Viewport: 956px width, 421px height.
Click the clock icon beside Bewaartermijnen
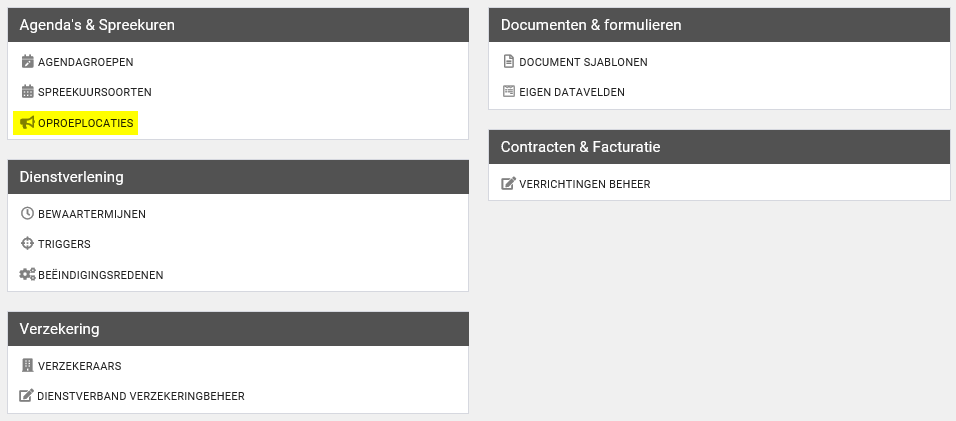pos(27,214)
